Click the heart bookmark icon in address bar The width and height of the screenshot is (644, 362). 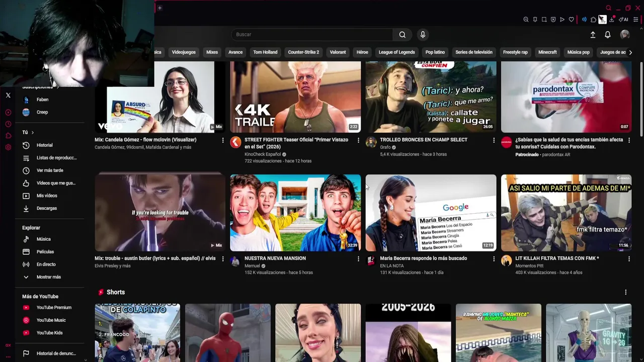(x=571, y=20)
